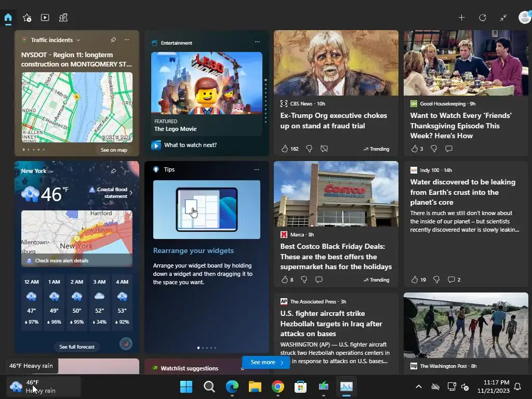
Task: Expand the Coastal flood statement alert
Action: coord(111,193)
